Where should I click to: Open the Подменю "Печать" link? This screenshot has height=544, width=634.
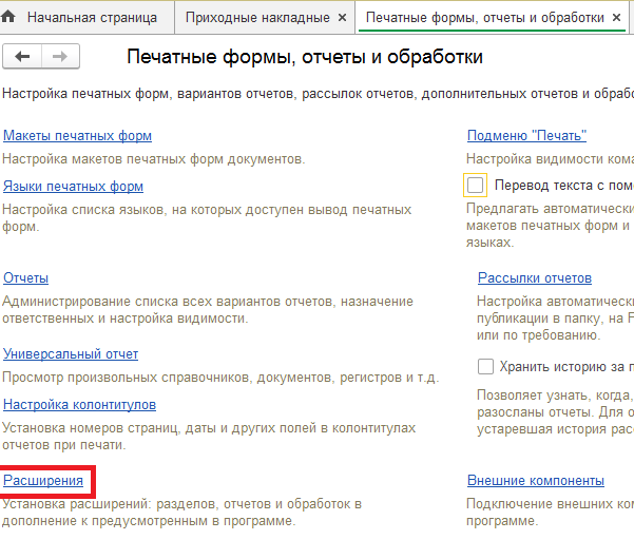coord(526,136)
